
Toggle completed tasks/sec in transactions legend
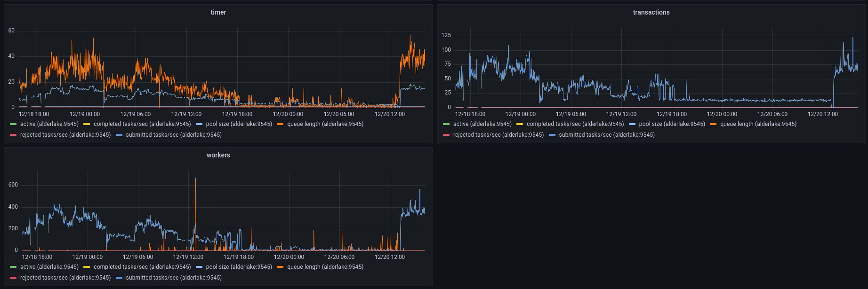tap(575, 124)
